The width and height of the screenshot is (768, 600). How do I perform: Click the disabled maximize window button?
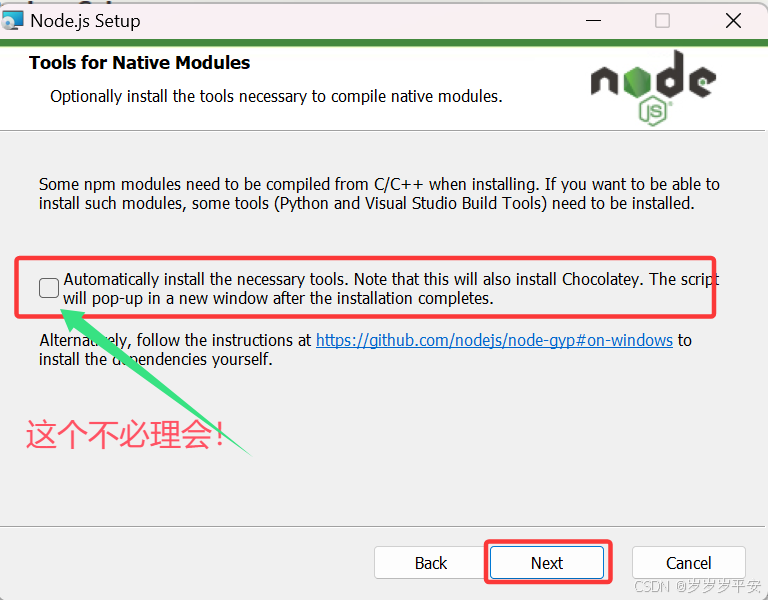(x=662, y=21)
